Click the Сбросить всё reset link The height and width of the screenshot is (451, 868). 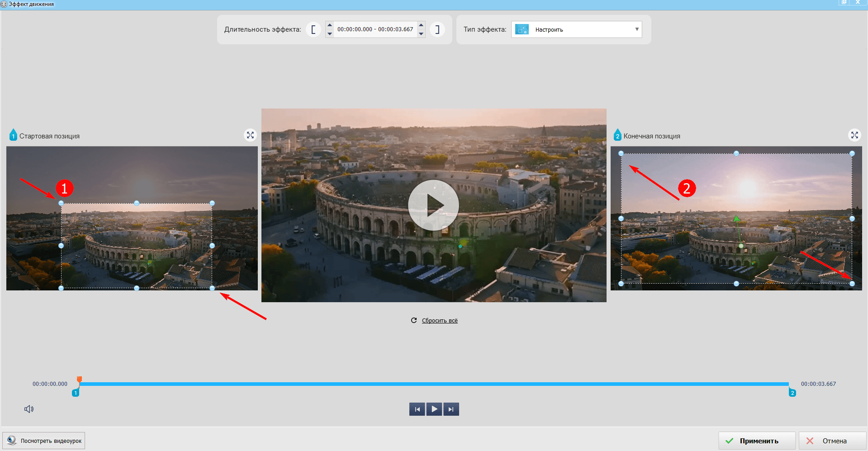[439, 320]
